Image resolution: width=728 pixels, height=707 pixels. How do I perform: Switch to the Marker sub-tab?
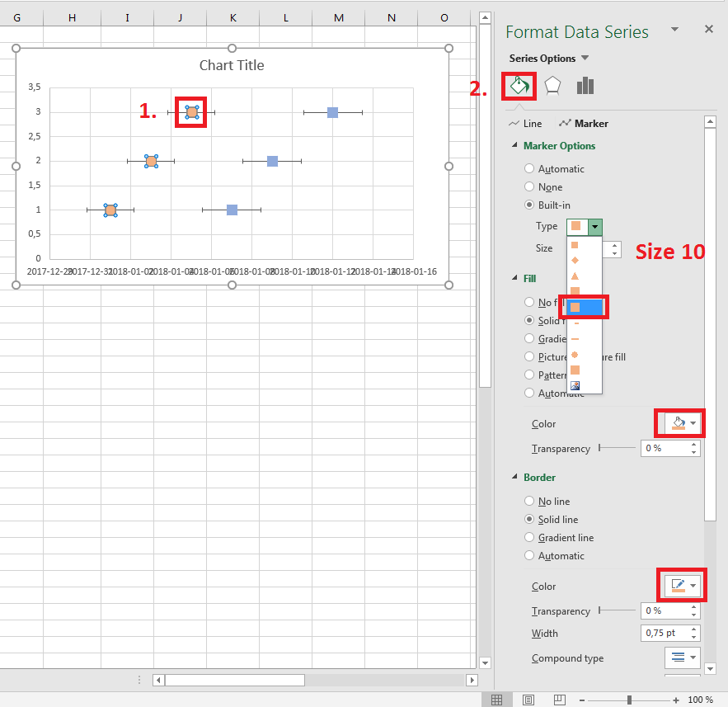pyautogui.click(x=584, y=124)
